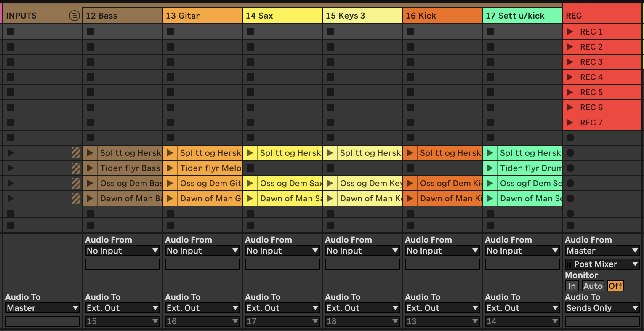The image size is (644, 331).
Task: Launch the REC 5 scene play icon
Action: tap(570, 92)
